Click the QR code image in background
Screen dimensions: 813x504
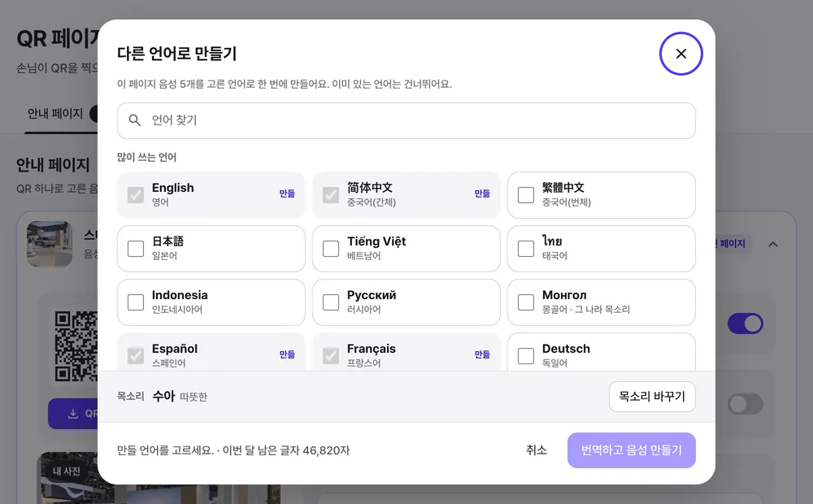pyautogui.click(x=76, y=346)
